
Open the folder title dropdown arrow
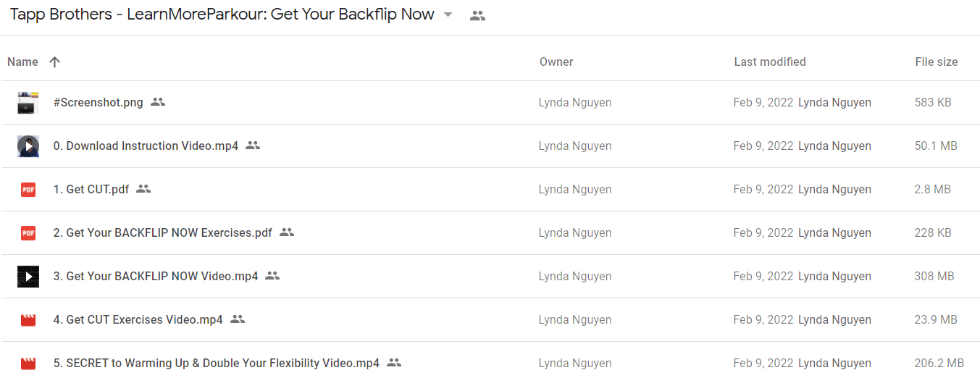(448, 15)
